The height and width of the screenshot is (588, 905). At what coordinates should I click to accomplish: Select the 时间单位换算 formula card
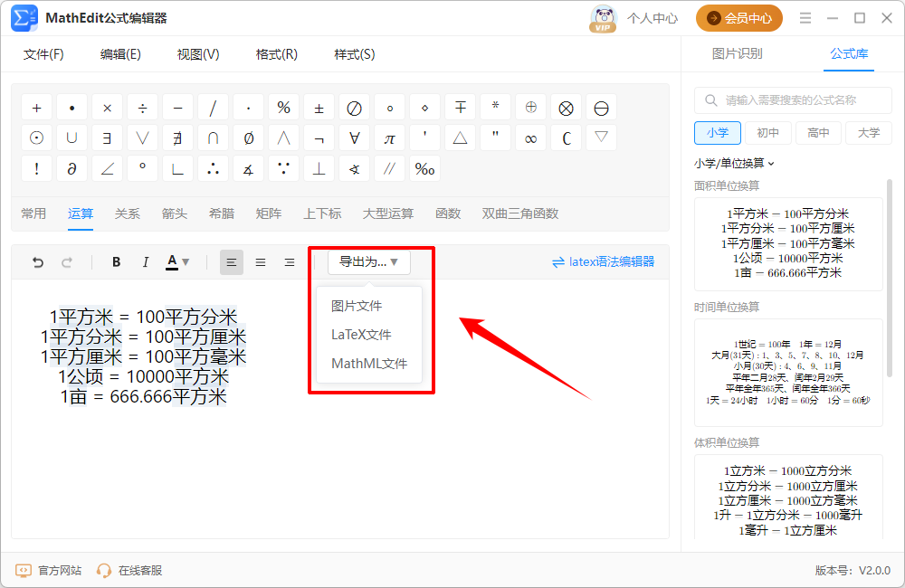tap(788, 372)
